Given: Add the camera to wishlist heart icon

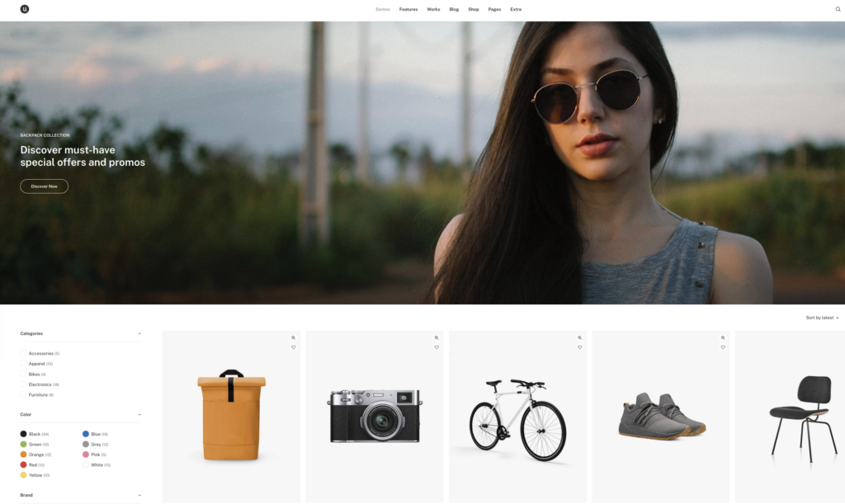Looking at the screenshot, I should point(437,347).
